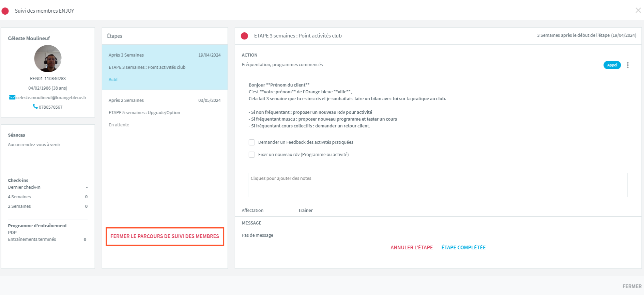
Task: Click the phone icon beside 0786570567
Action: pyautogui.click(x=35, y=107)
